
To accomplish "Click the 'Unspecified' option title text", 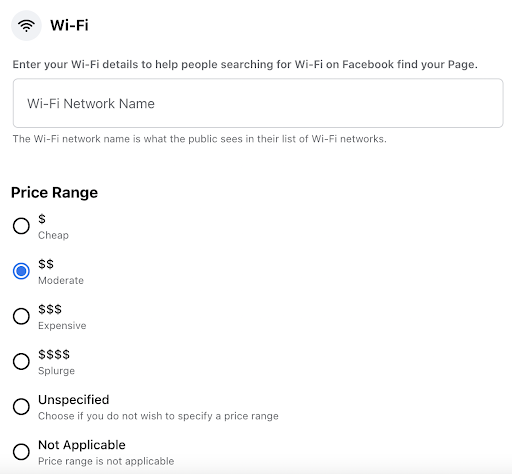I will pyautogui.click(x=74, y=400).
